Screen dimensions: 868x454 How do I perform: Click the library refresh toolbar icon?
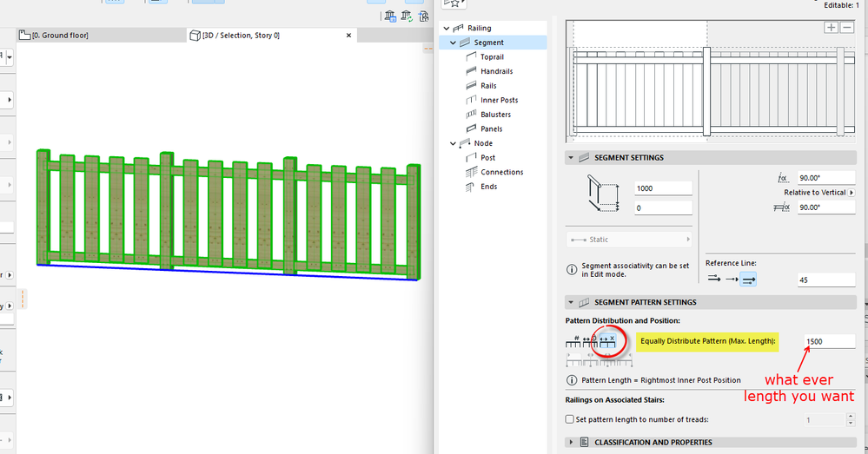click(x=407, y=16)
